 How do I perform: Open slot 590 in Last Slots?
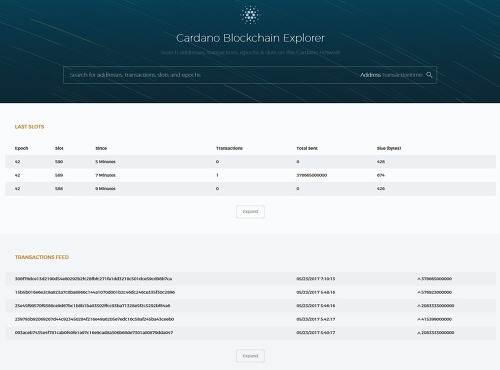pos(59,162)
